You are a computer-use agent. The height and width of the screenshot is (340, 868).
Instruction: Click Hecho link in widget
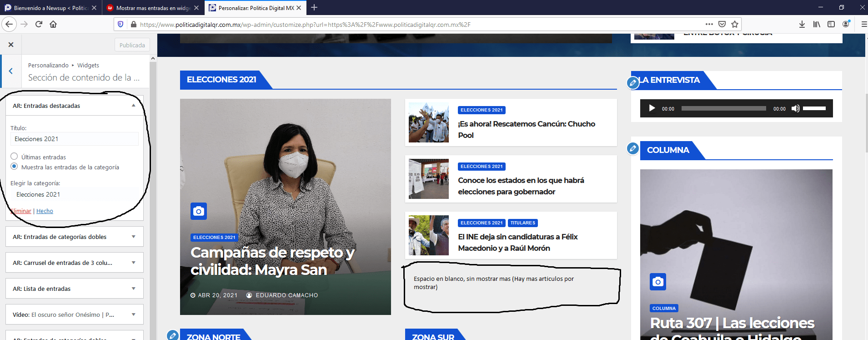tap(45, 211)
